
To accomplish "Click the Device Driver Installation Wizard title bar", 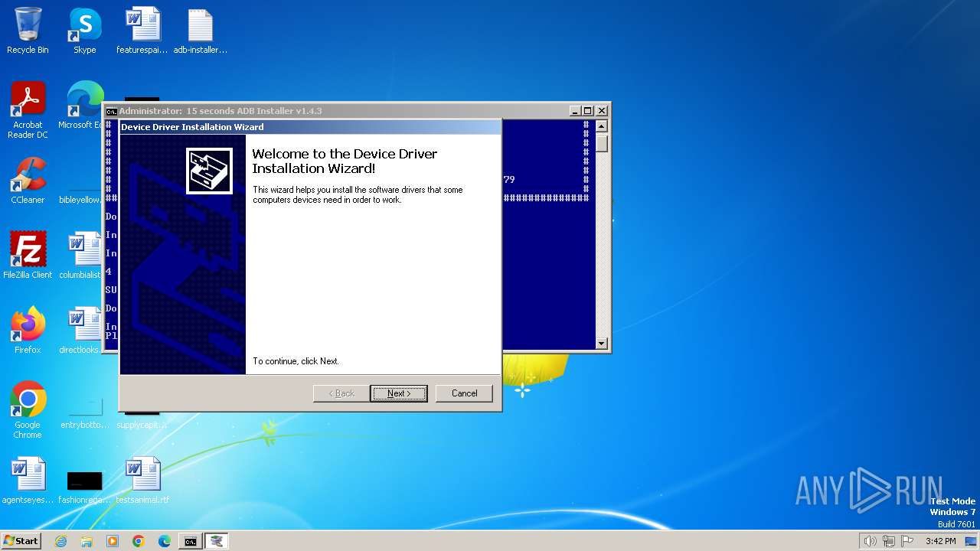I will click(310, 127).
